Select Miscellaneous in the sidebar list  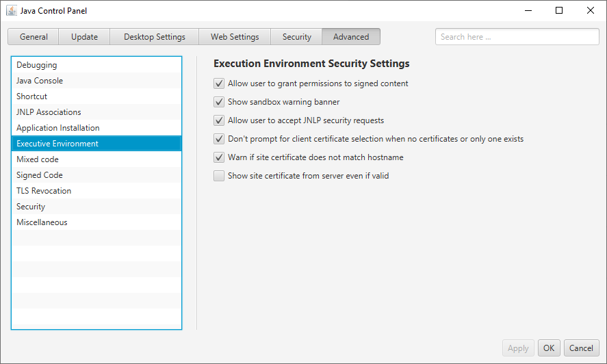[x=42, y=222]
